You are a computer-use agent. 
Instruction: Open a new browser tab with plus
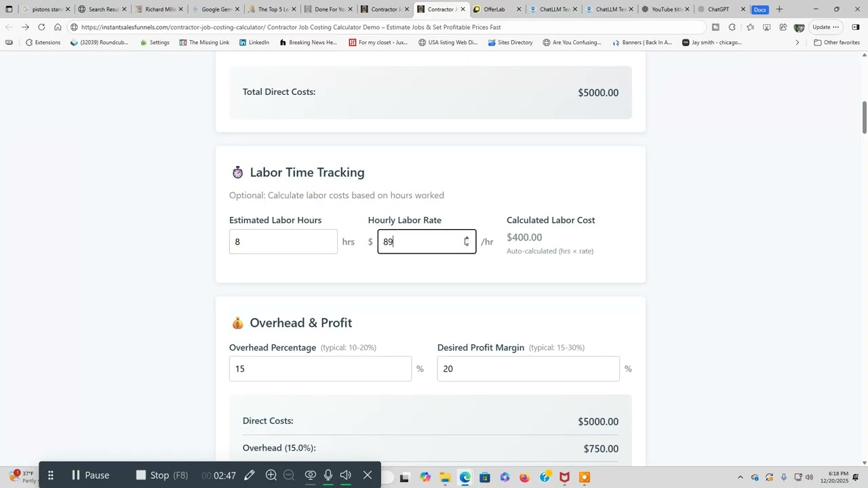tap(779, 9)
